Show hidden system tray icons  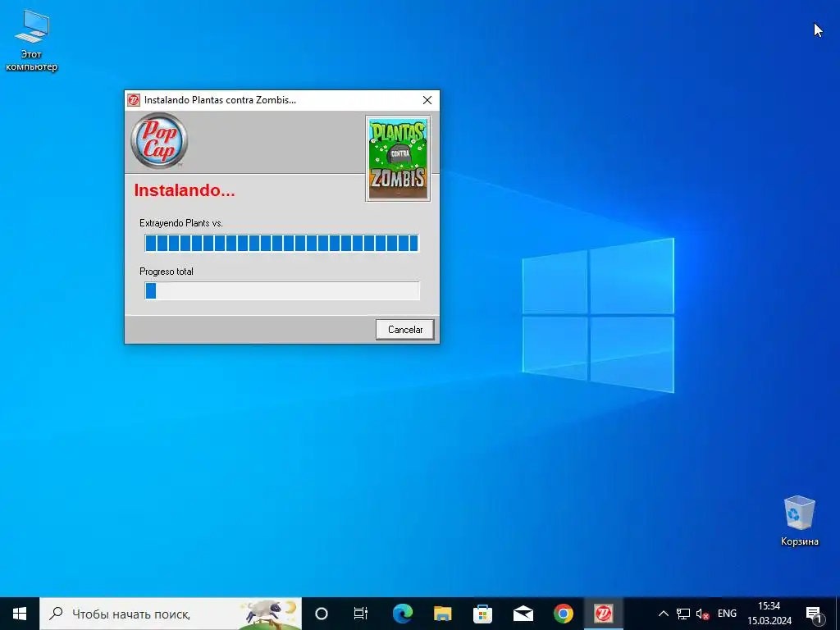click(x=663, y=614)
